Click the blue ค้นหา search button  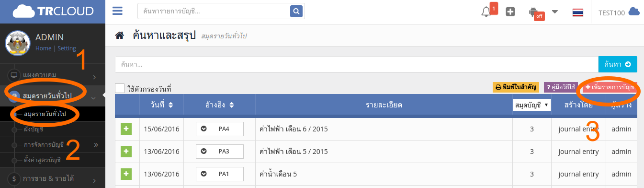point(618,64)
